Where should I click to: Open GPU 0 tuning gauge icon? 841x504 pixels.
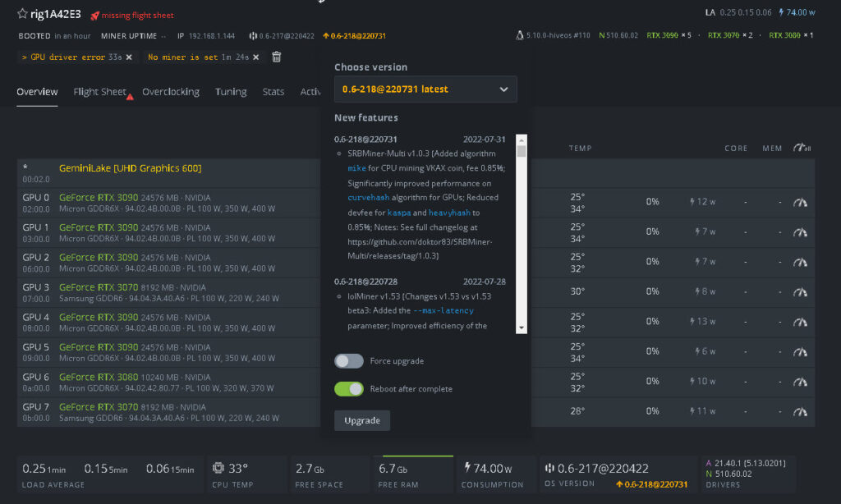coord(800,203)
